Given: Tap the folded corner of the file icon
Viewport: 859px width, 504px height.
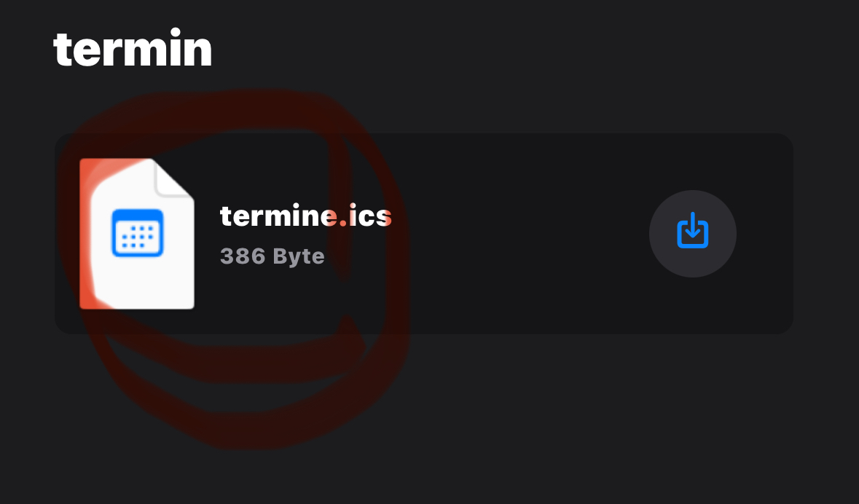Looking at the screenshot, I should click(x=174, y=178).
